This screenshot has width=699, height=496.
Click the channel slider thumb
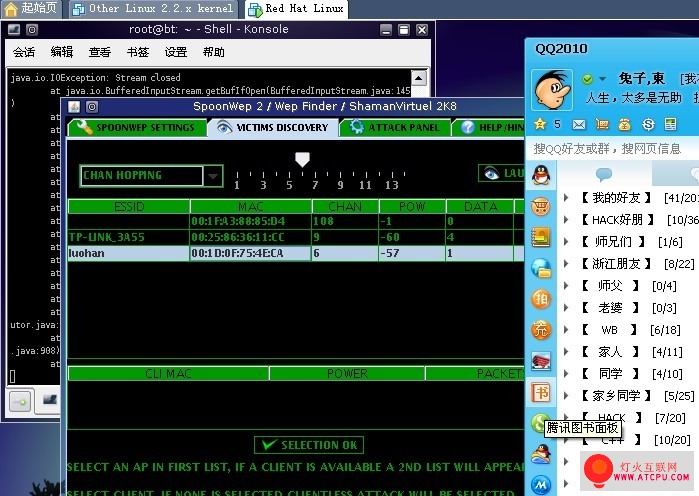[302, 159]
